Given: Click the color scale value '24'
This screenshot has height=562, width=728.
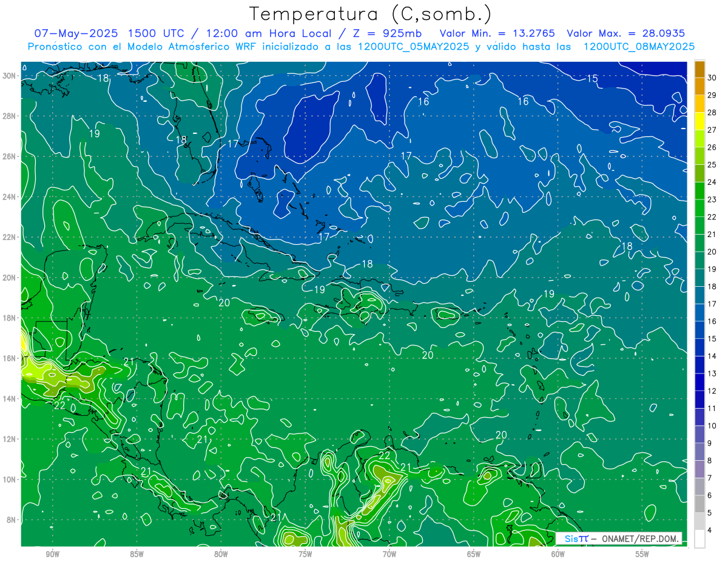Looking at the screenshot, I should [x=712, y=182].
